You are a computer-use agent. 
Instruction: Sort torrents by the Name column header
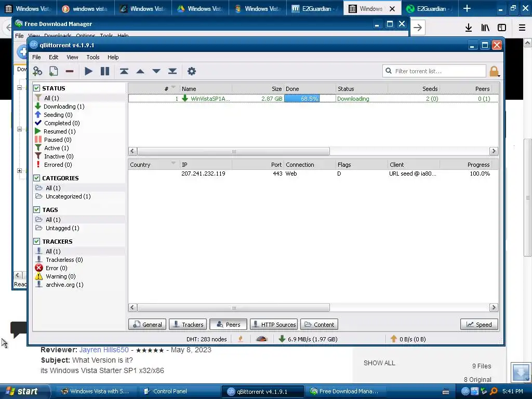[x=206, y=88]
